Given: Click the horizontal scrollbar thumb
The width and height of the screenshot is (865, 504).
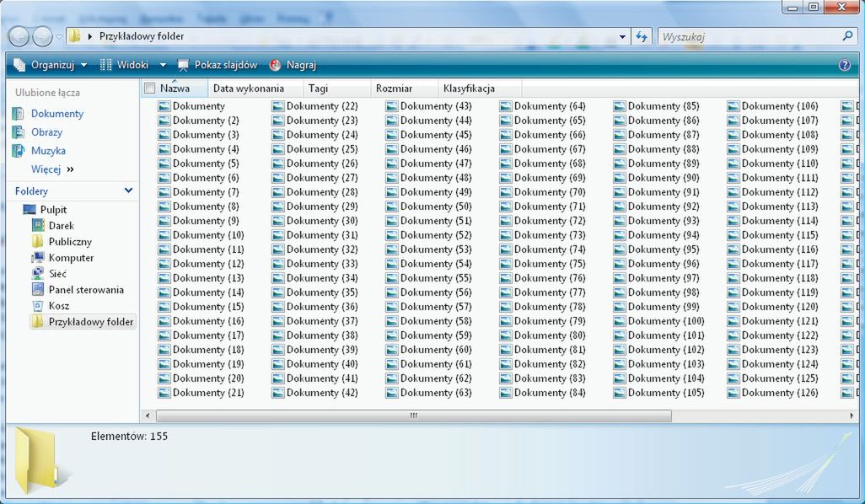Looking at the screenshot, I should point(414,416).
